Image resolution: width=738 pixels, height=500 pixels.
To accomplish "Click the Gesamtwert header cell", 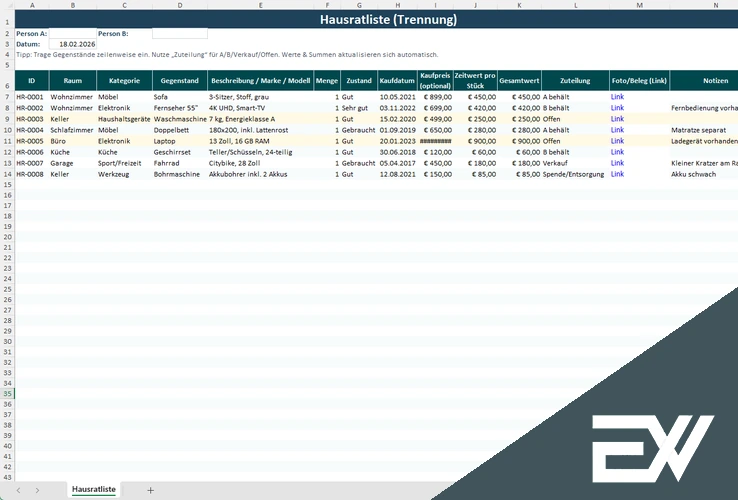I will pos(519,81).
